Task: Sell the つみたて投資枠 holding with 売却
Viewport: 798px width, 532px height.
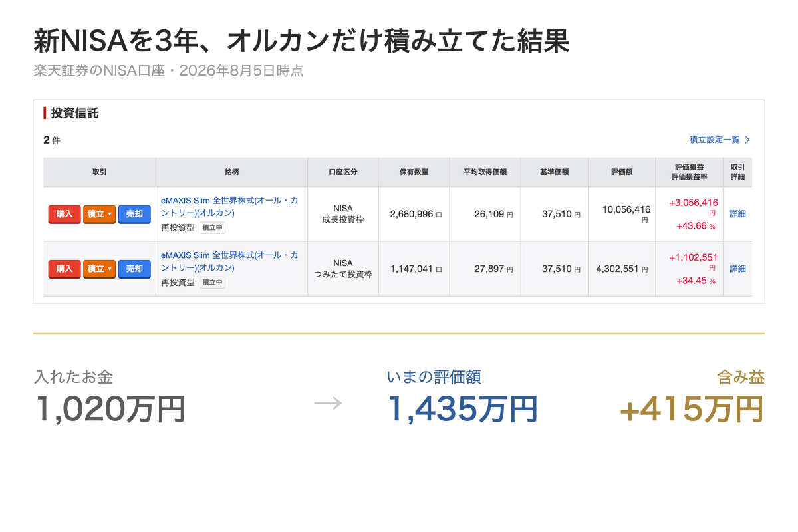Action: 134,269
